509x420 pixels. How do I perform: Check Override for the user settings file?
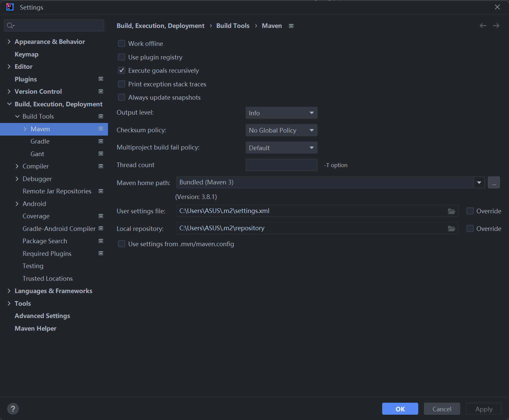470,211
